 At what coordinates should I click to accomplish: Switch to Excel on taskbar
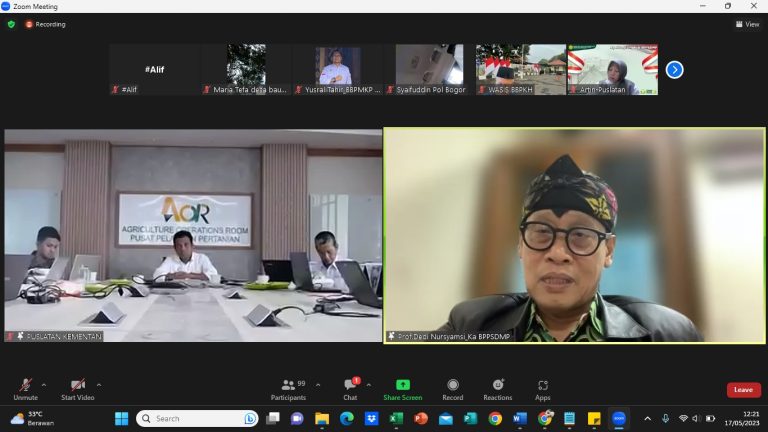click(x=396, y=419)
